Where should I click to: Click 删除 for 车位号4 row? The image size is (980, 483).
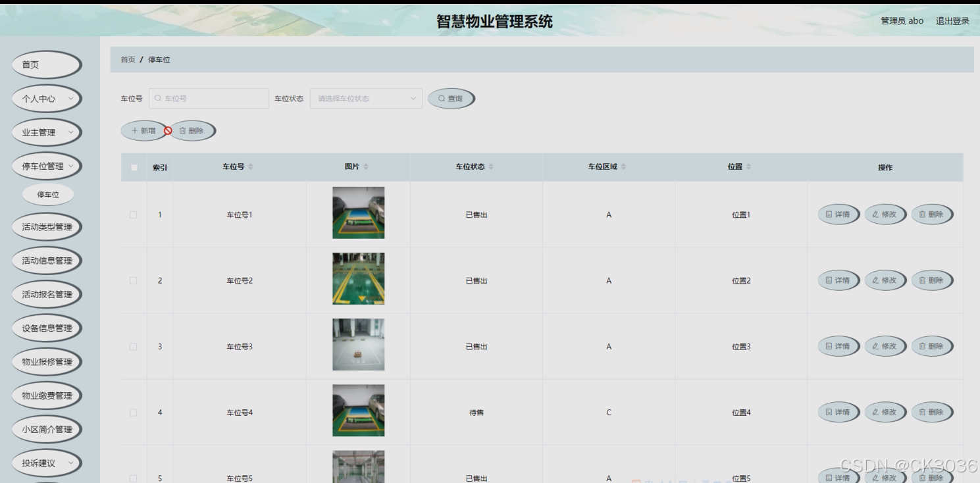coord(932,412)
